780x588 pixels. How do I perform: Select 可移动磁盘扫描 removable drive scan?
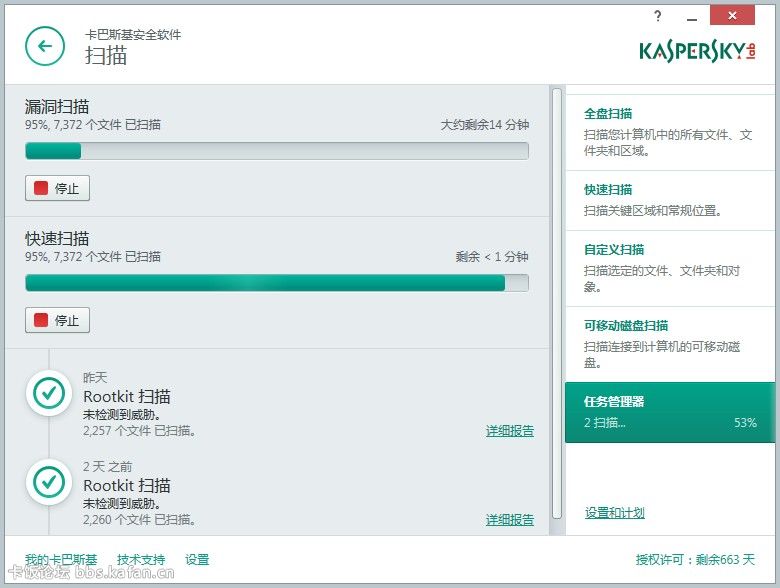pos(670,344)
